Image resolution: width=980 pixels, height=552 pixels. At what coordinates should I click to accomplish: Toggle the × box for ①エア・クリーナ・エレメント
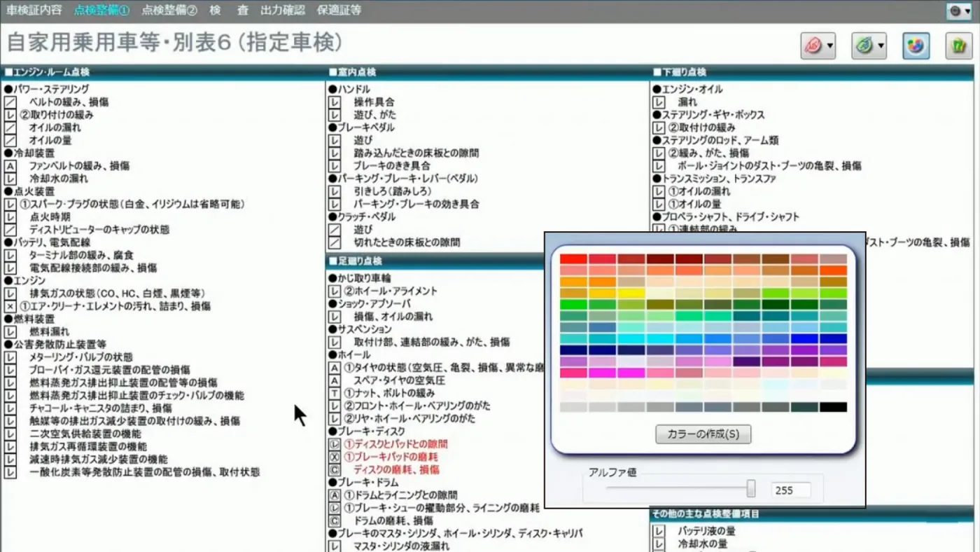tap(10, 306)
